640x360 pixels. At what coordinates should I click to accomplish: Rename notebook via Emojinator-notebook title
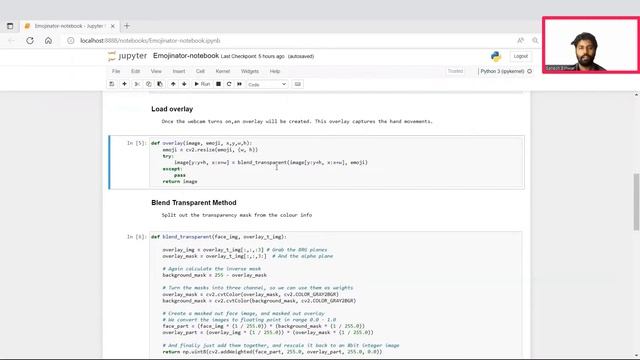point(186,56)
